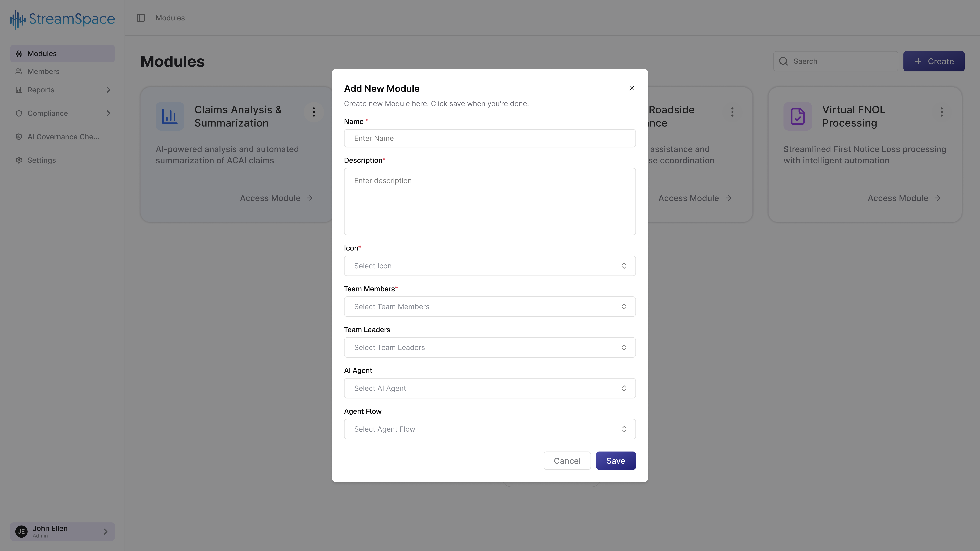This screenshot has height=551, width=980.
Task: Open the Select Icon dropdown
Action: pyautogui.click(x=490, y=266)
